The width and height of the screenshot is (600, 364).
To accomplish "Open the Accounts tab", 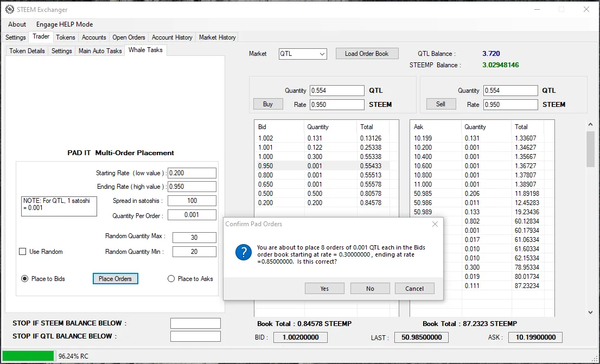I will tap(94, 37).
